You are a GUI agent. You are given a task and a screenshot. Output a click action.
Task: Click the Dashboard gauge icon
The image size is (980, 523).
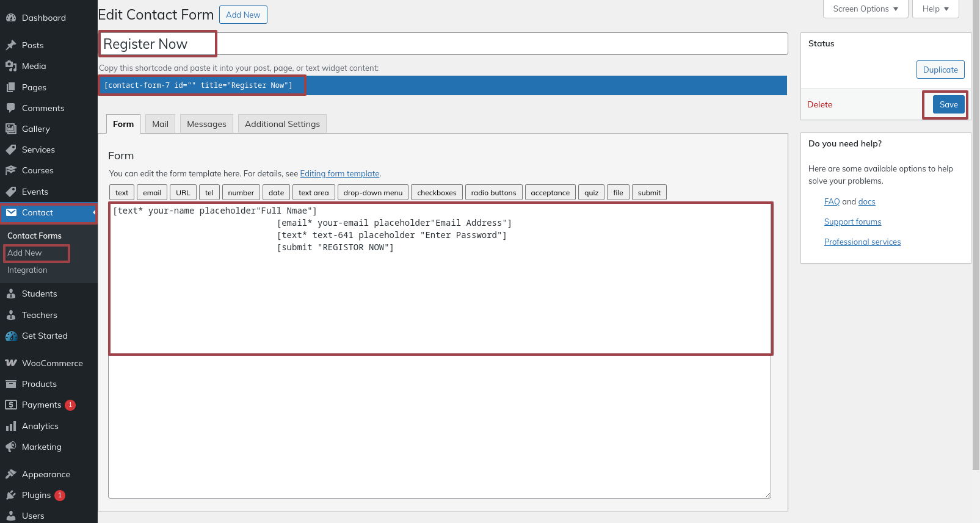pos(11,18)
